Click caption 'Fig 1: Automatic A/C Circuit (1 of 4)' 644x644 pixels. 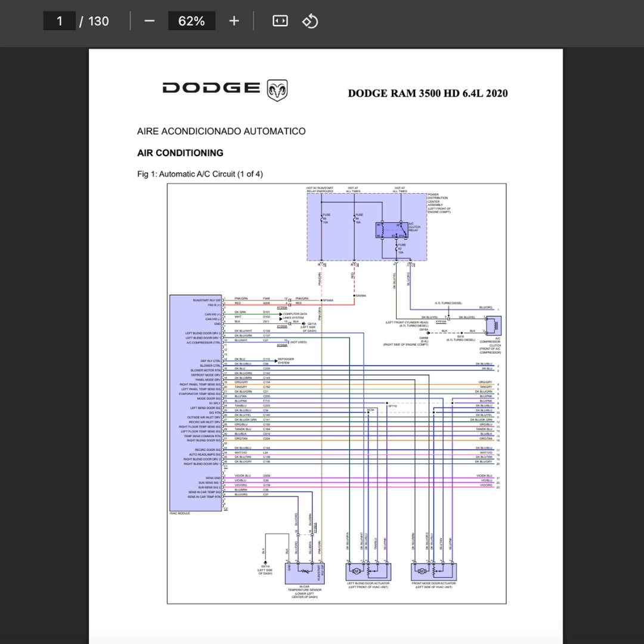point(200,174)
